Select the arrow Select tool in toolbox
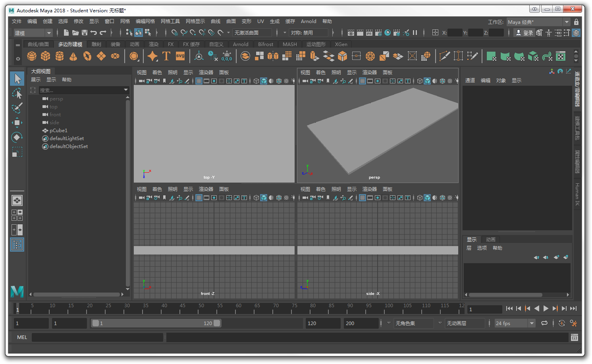This screenshot has height=364, width=592. (17, 79)
